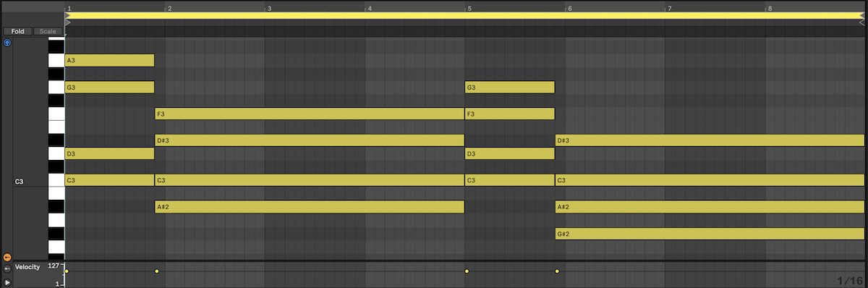868x288 pixels.
Task: Select the D#3 note starting near bar 2
Action: point(310,140)
